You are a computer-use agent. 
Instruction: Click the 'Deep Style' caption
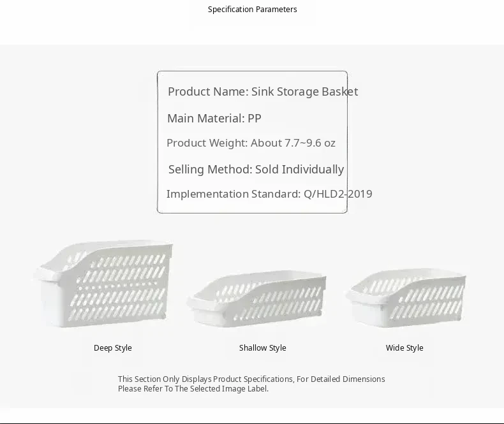113,348
